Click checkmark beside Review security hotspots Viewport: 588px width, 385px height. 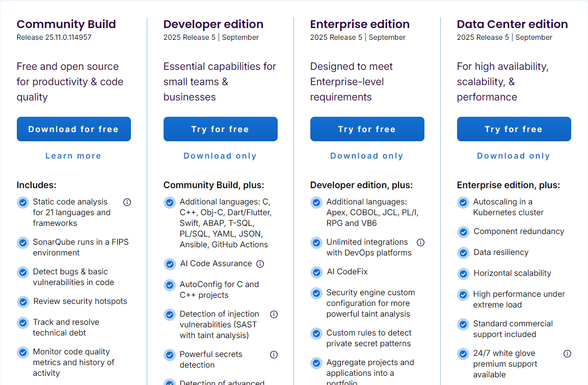[23, 302]
